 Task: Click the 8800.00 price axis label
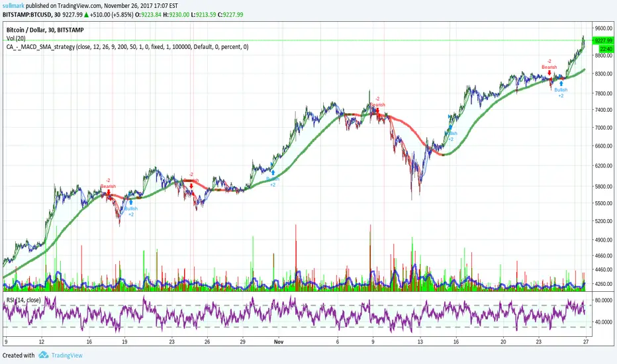pos(604,56)
